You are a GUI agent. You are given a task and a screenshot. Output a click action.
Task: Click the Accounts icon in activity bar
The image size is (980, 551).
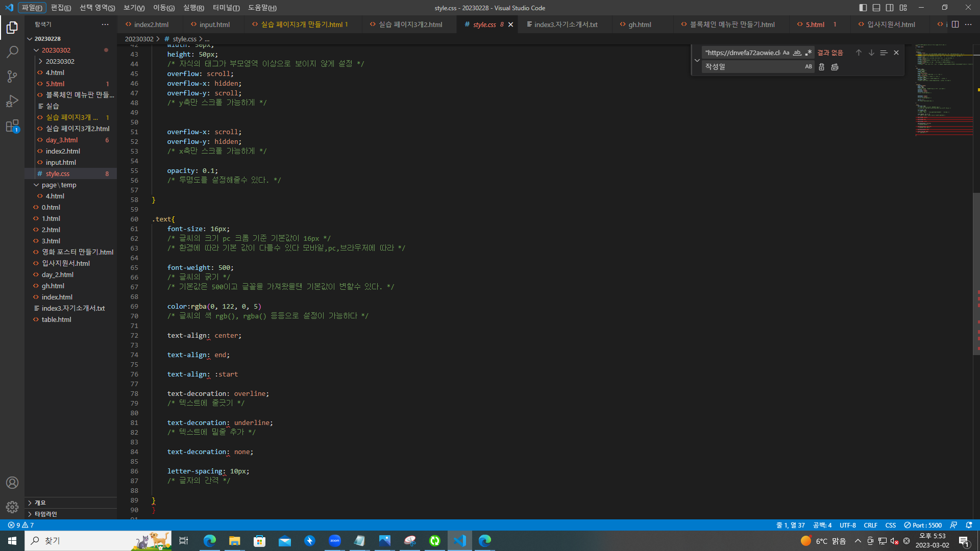coord(12,483)
